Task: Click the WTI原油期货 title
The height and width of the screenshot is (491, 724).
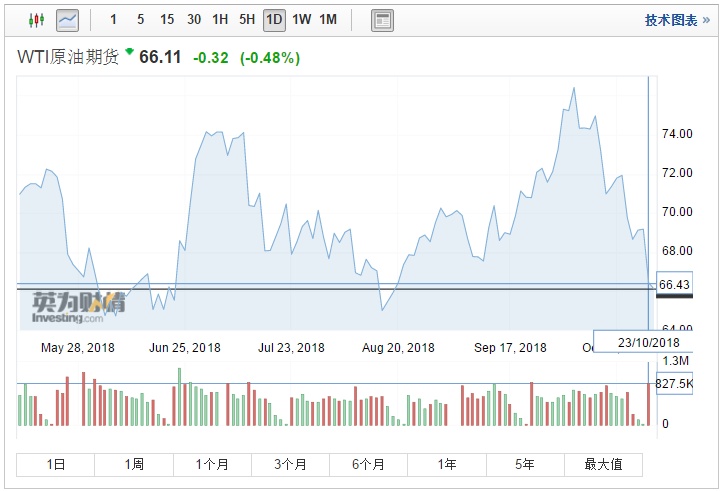Action: coord(68,57)
